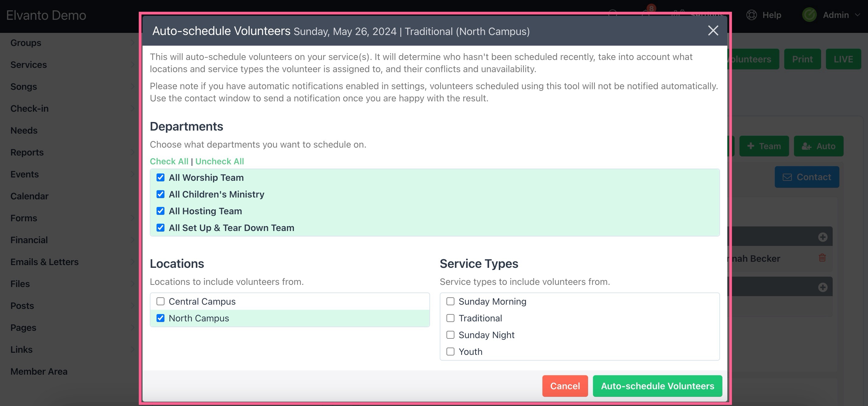The image size is (868, 406).
Task: Open Emails & Letters in the sidebar
Action: point(44,262)
